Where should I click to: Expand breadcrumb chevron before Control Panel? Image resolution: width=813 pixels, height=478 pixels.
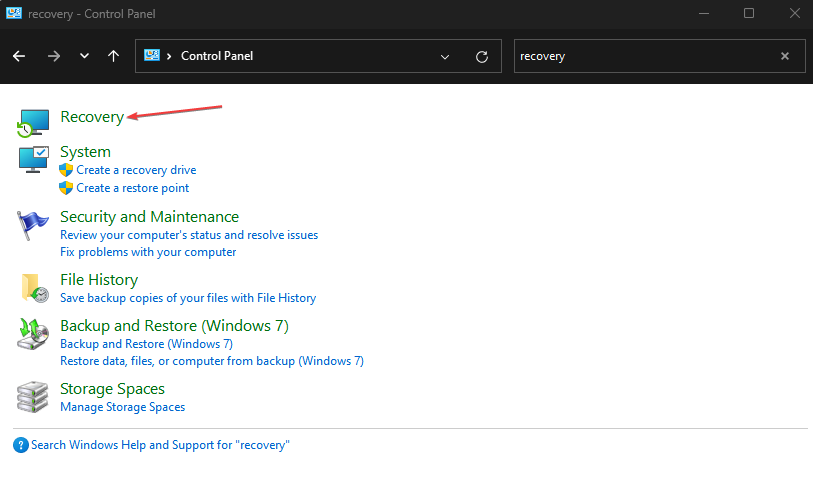[x=170, y=56]
